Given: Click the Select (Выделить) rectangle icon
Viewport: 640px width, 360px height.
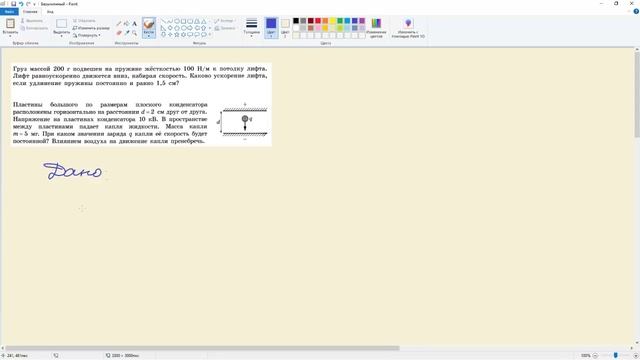Looking at the screenshot, I should [62, 24].
